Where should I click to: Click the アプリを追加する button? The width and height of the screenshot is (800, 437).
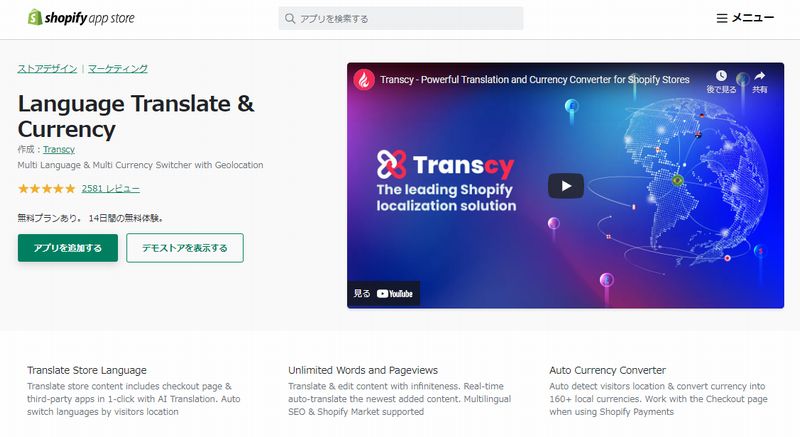click(68, 248)
